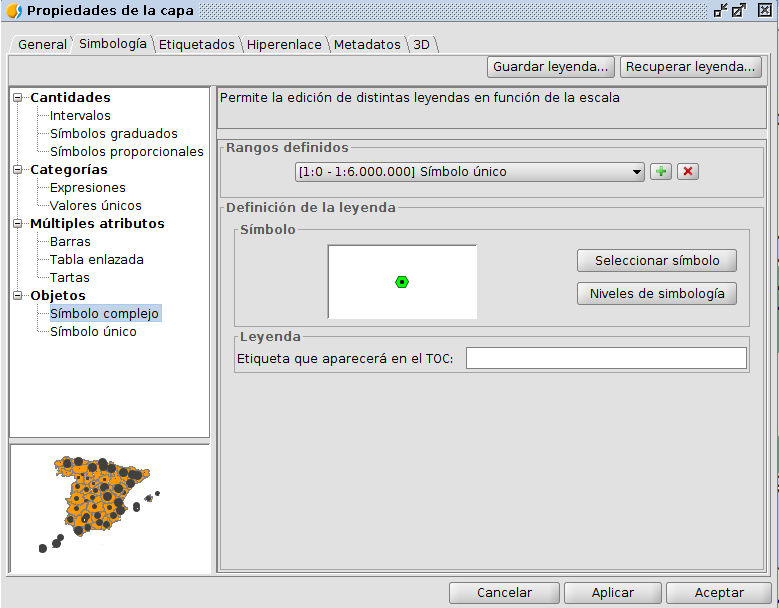Switch to the General tab

pos(42,45)
